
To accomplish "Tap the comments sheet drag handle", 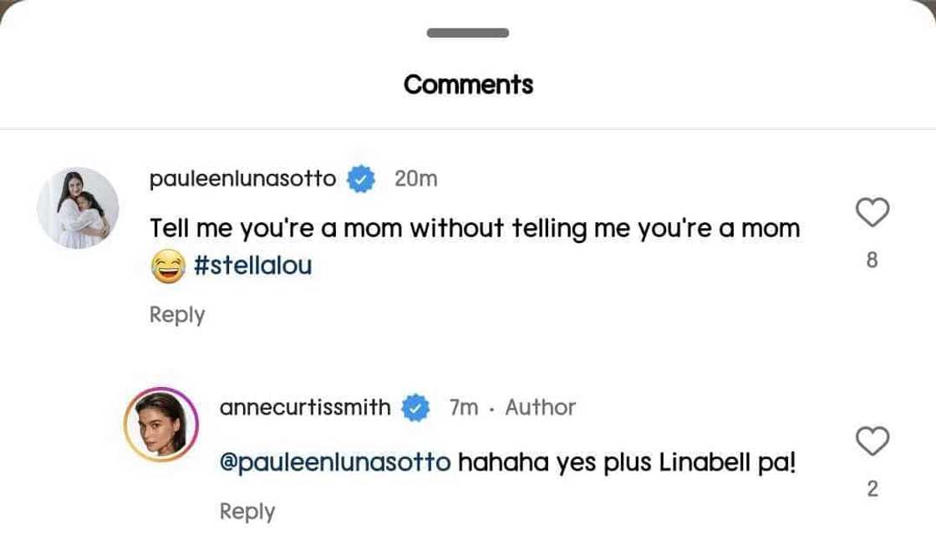I will click(468, 33).
